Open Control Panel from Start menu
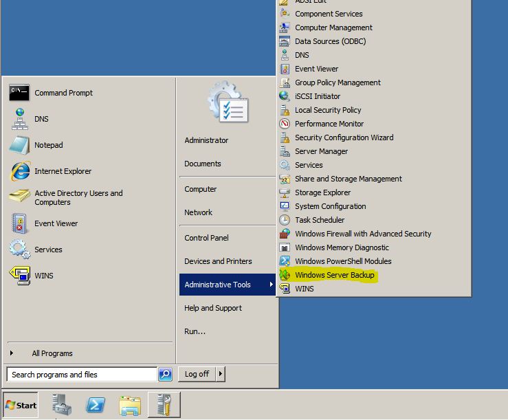Screen dimensions: 508x420 (206, 238)
